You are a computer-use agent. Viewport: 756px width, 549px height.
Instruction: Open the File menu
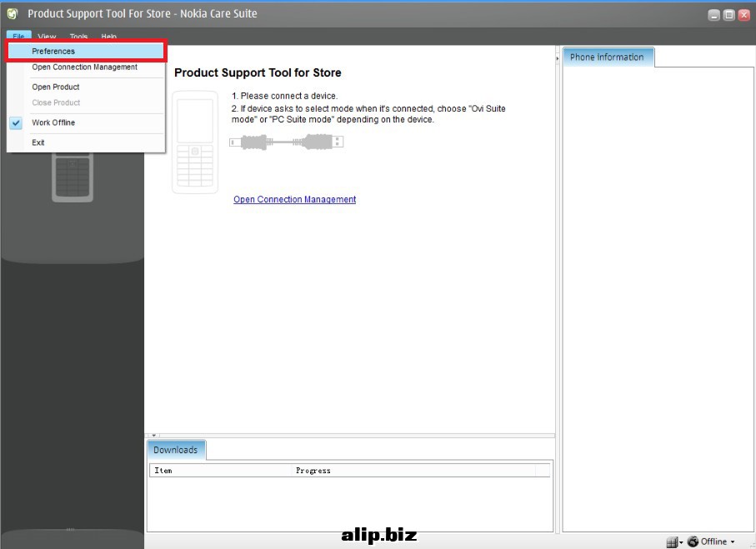19,37
